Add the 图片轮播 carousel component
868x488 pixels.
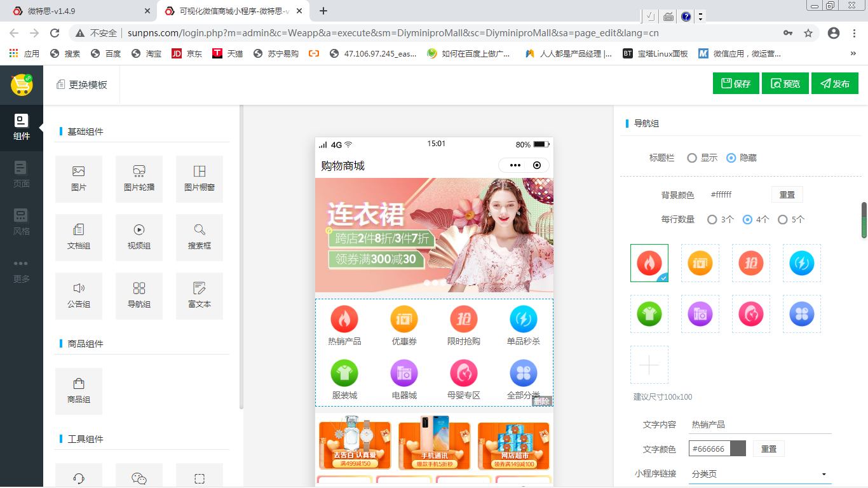point(139,179)
